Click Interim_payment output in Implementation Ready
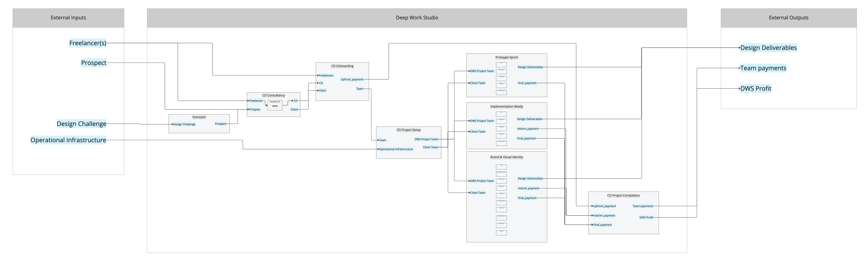 (x=528, y=129)
